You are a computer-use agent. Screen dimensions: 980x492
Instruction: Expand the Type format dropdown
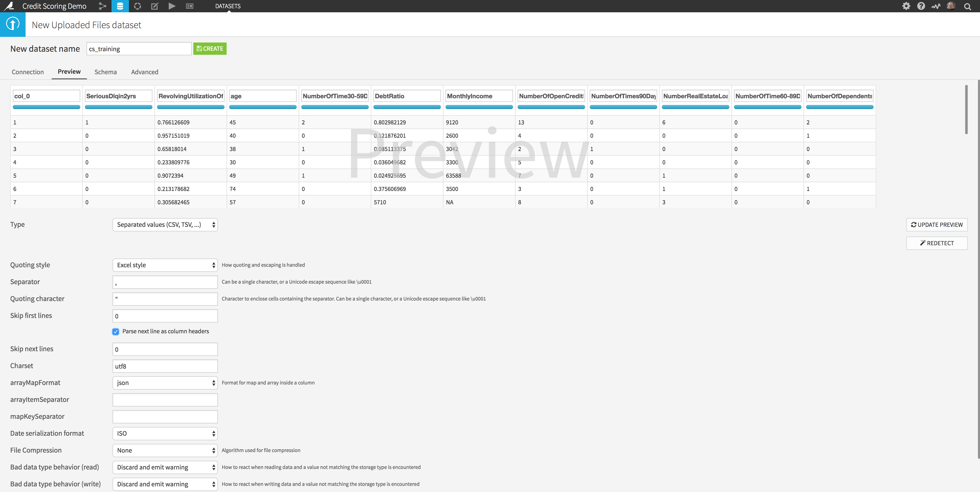point(165,225)
